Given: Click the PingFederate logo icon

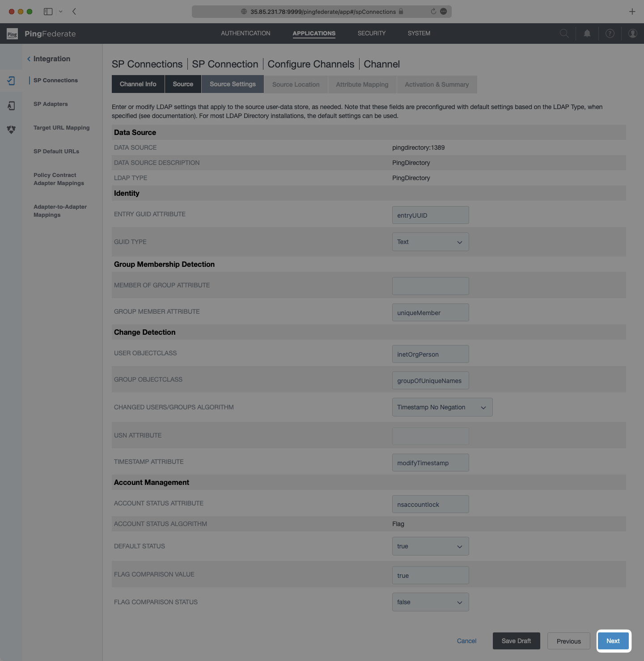Looking at the screenshot, I should point(12,34).
